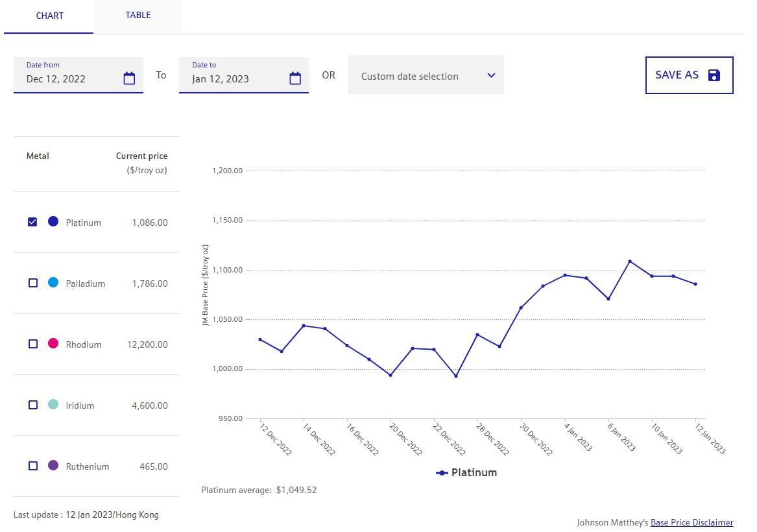Open the Date from calendar icon
This screenshot has height=532, width=757.
coord(129,79)
